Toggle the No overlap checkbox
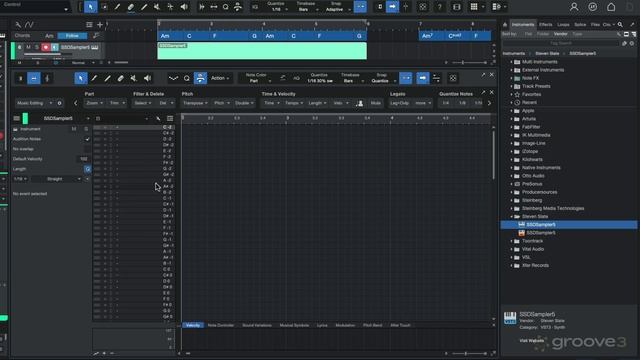 click(87, 149)
